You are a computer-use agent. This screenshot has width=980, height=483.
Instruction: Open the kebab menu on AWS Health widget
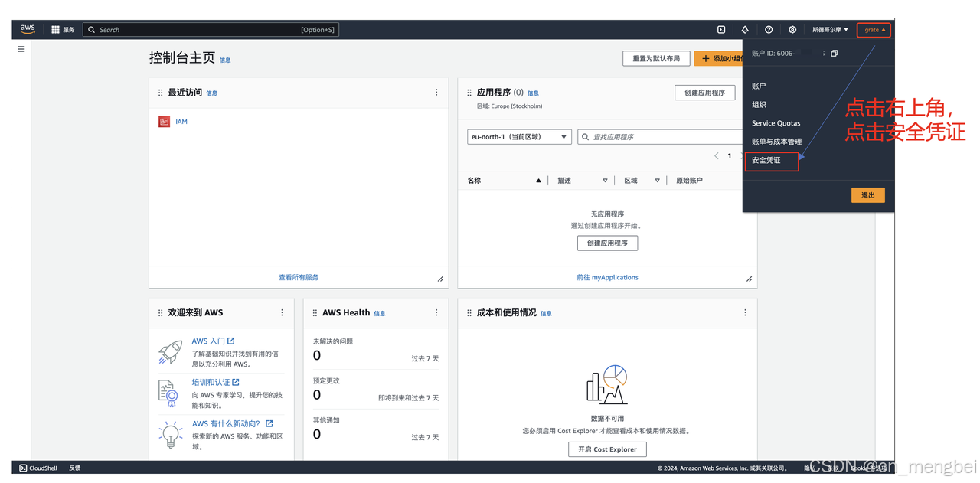(436, 312)
